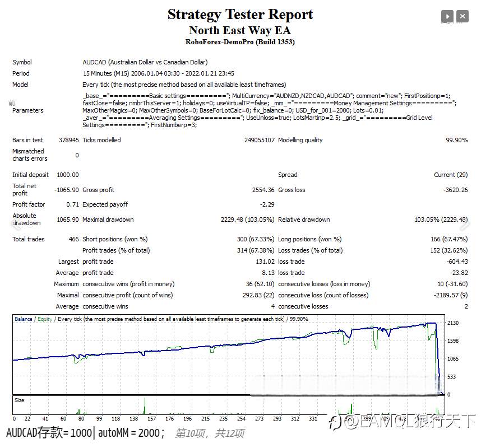
Task: Click 'AUDCAD (Australian Dollar vs Canadian Dollar)'
Action: 145,62
